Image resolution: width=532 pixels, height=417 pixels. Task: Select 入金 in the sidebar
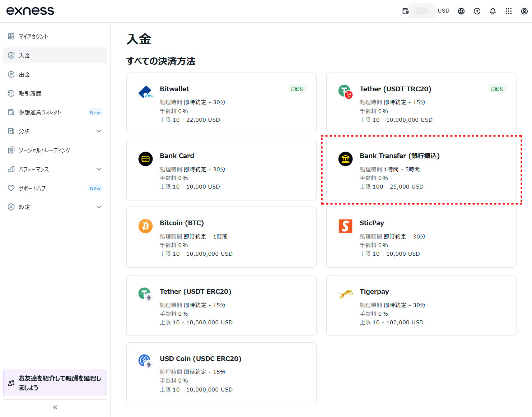pos(55,55)
